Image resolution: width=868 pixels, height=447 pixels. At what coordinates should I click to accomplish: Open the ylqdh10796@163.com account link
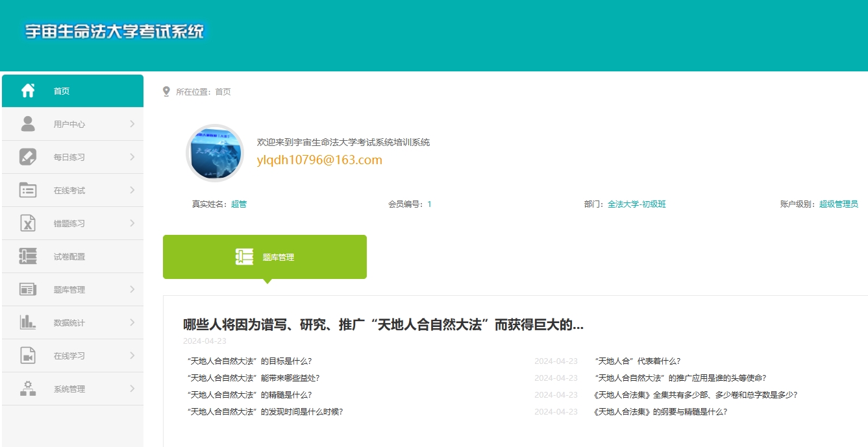[319, 160]
